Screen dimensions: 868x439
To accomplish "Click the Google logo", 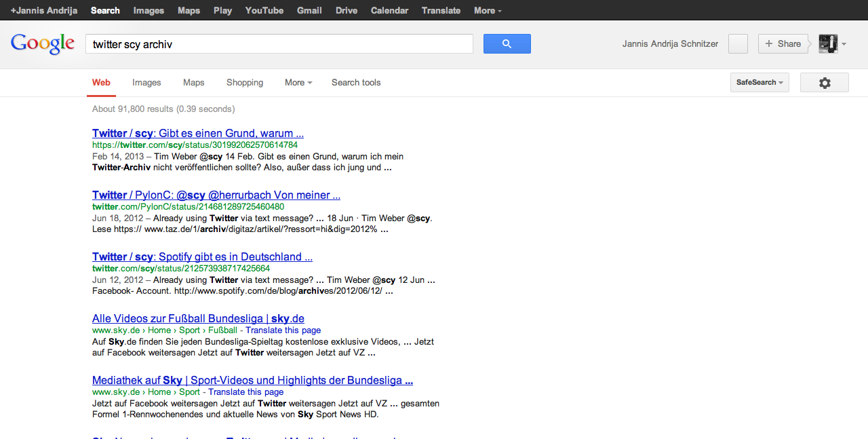I will (x=43, y=43).
